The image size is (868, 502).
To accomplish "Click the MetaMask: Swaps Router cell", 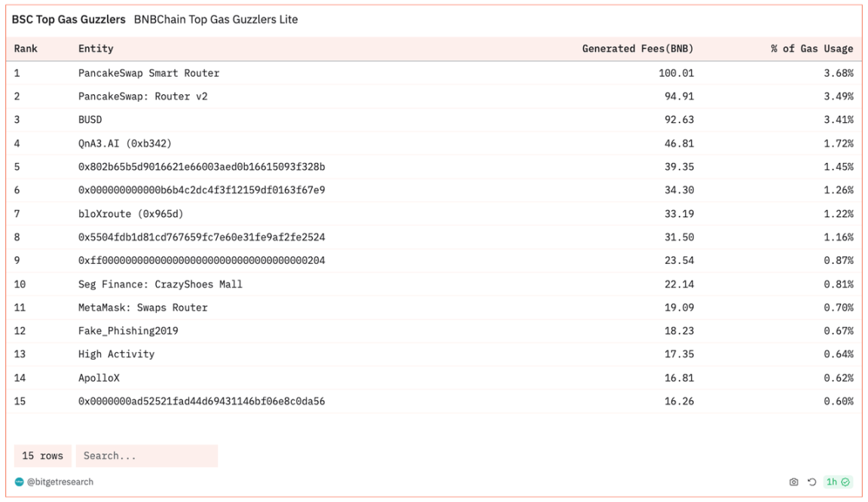I will 142,308.
